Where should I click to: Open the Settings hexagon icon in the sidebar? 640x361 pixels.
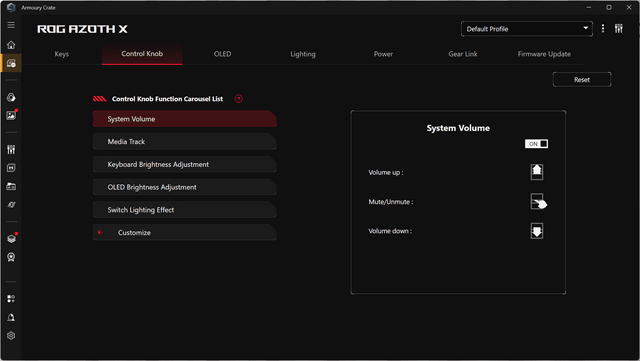coord(11,336)
